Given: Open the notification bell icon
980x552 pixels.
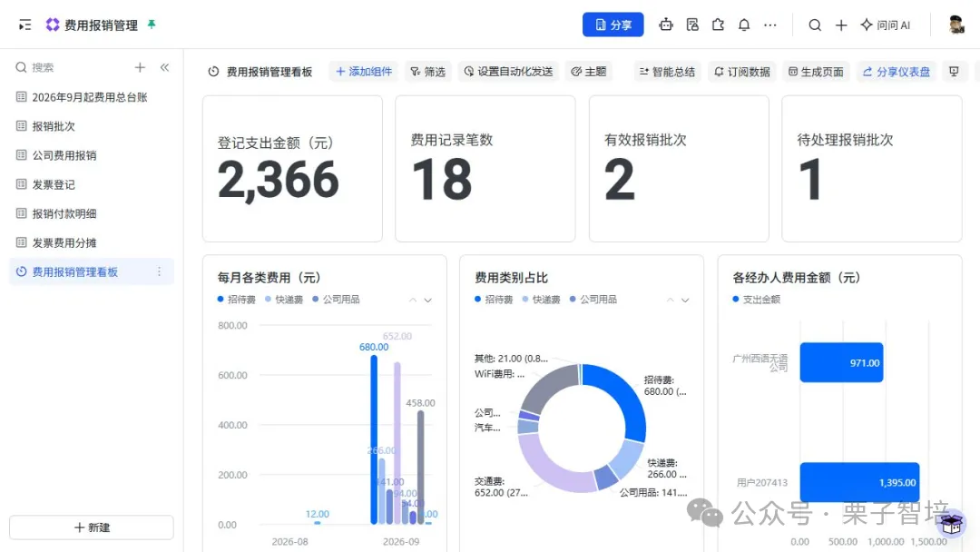Looking at the screenshot, I should [744, 25].
